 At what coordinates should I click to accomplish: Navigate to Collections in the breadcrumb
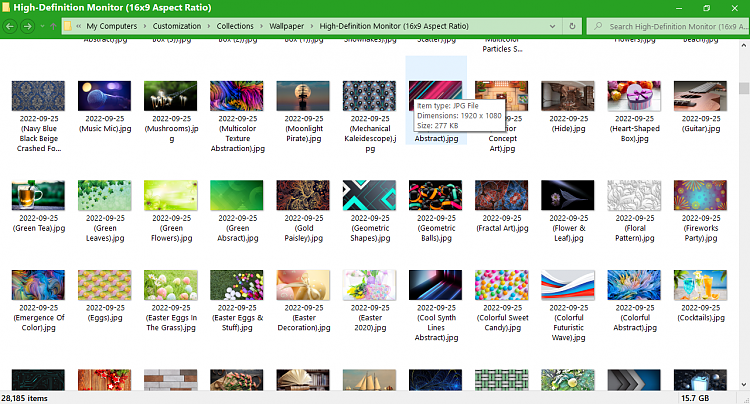point(235,26)
